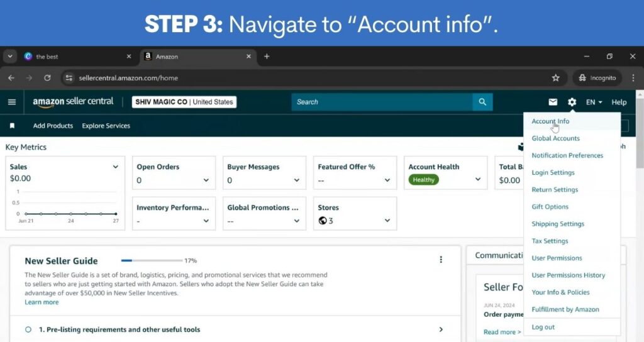
Task: Open the messages envelope icon
Action: [553, 102]
